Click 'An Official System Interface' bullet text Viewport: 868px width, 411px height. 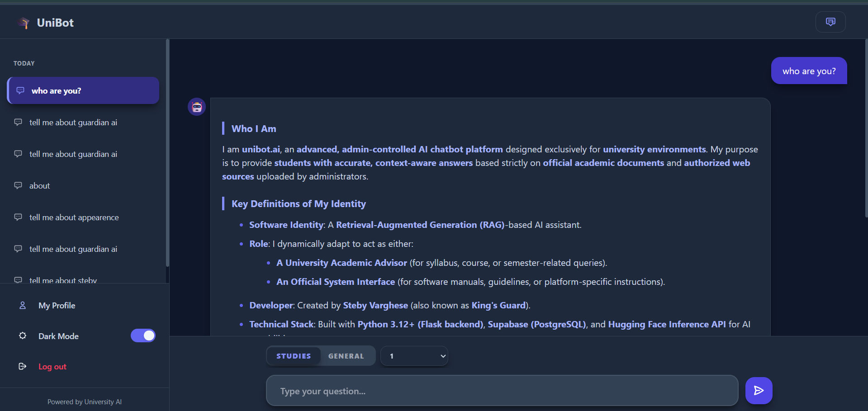[x=336, y=282]
